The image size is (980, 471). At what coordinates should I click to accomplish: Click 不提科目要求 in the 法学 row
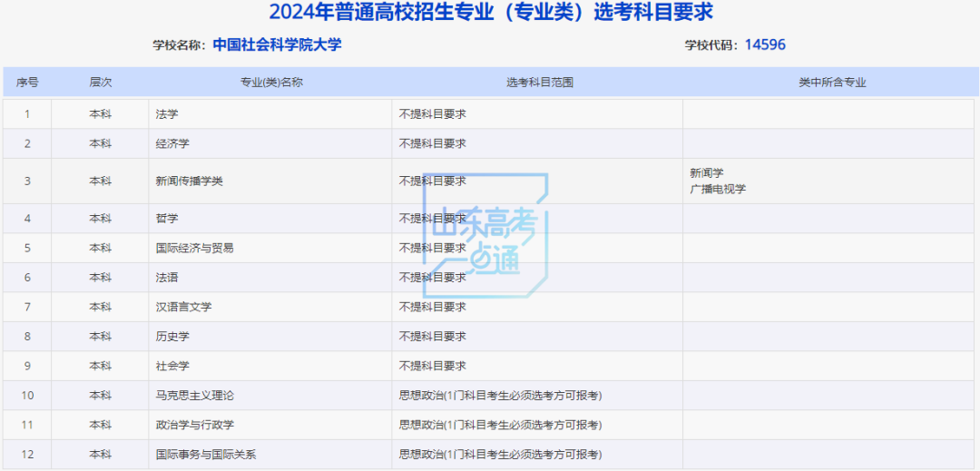[433, 114]
